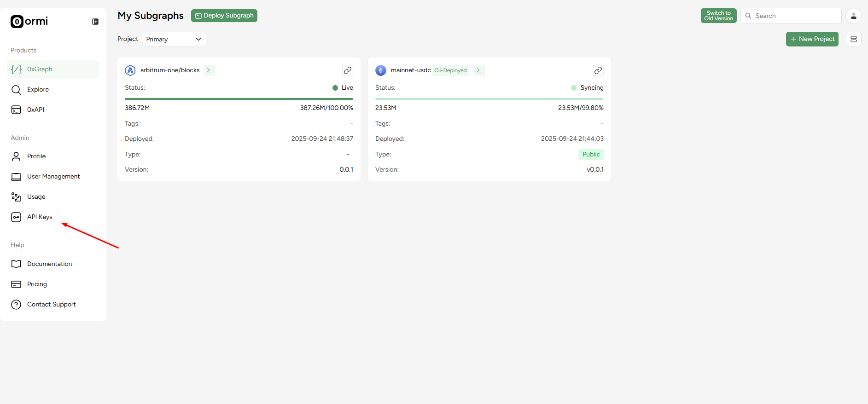Click the Deploy Subgraph button
The height and width of the screenshot is (404, 868).
pos(224,16)
